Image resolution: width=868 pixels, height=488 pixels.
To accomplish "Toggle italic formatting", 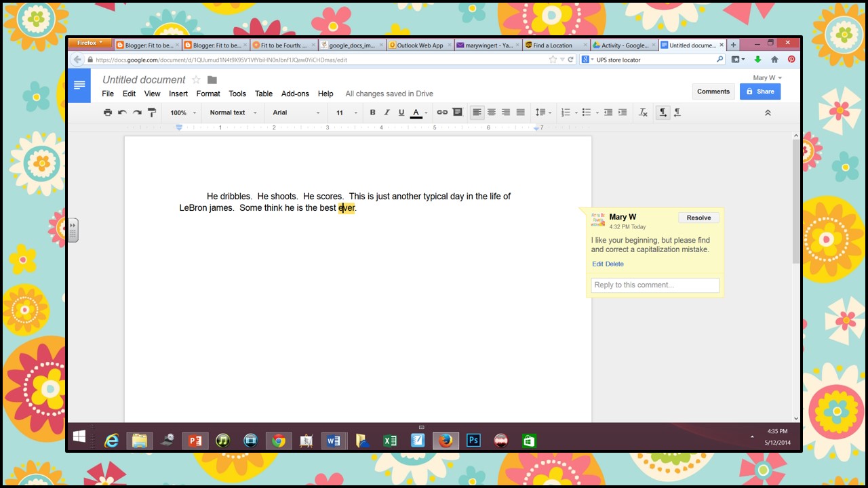I will coord(387,113).
